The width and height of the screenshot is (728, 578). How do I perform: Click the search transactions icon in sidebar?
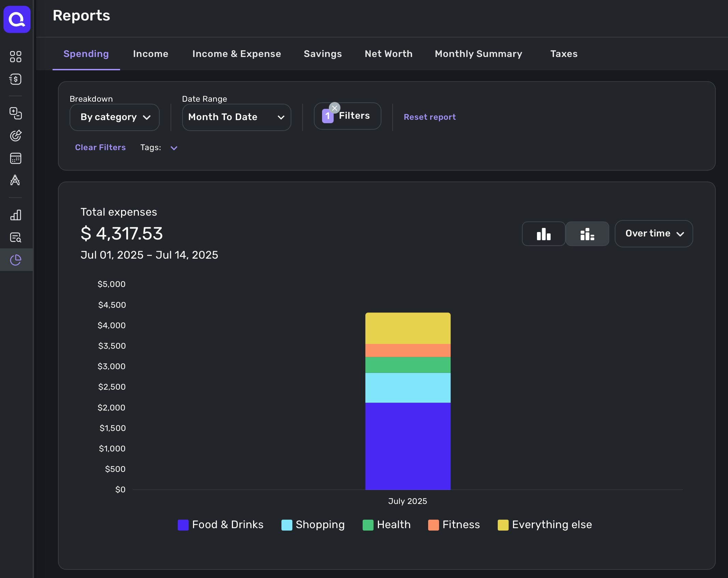[x=16, y=237]
